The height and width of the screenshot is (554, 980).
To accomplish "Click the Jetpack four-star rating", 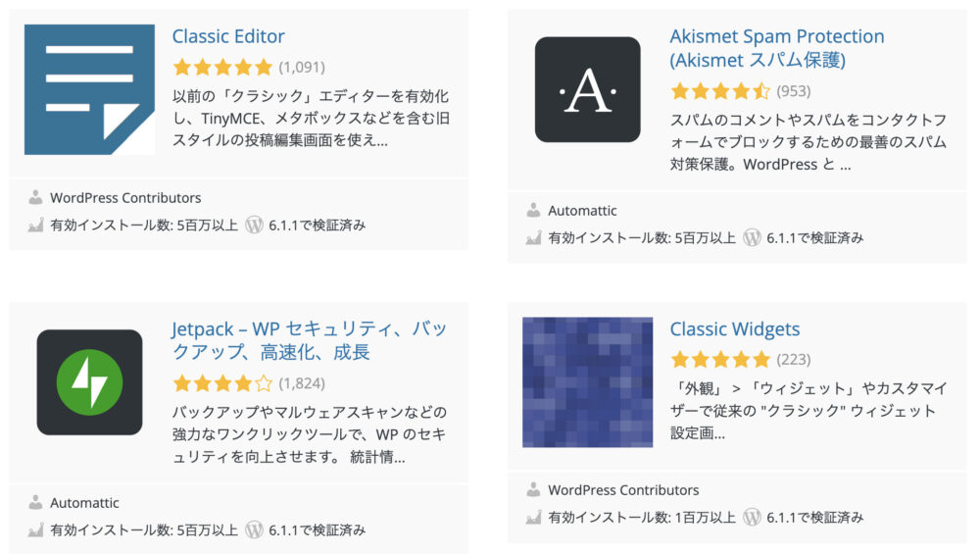I will tap(222, 383).
